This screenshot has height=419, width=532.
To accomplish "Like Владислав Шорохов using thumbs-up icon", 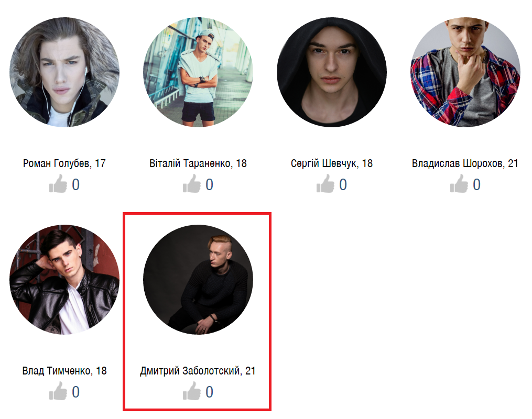I will coord(459,184).
